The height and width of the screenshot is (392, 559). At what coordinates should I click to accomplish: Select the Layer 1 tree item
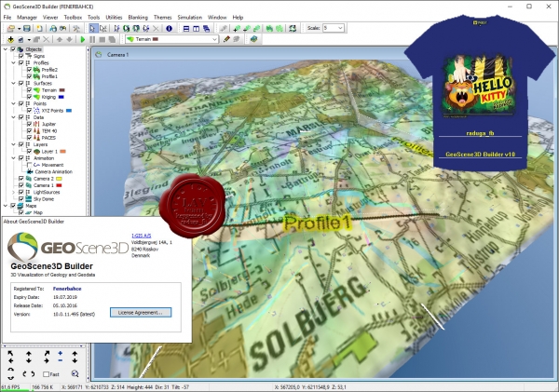tap(49, 152)
